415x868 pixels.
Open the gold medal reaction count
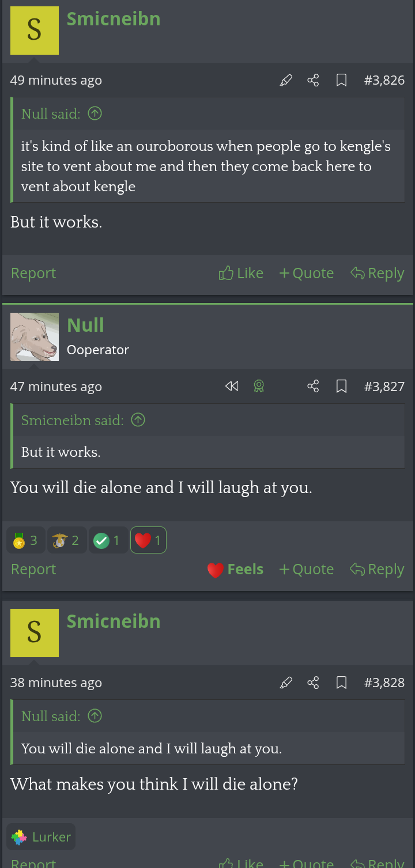[25, 540]
